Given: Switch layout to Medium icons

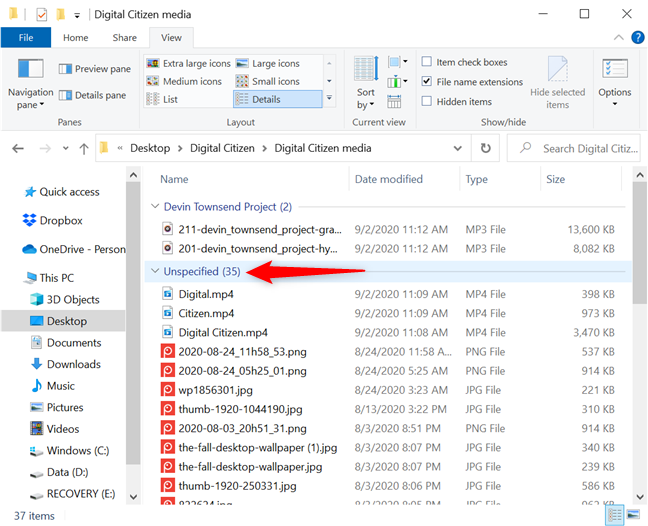Looking at the screenshot, I should click(184, 81).
